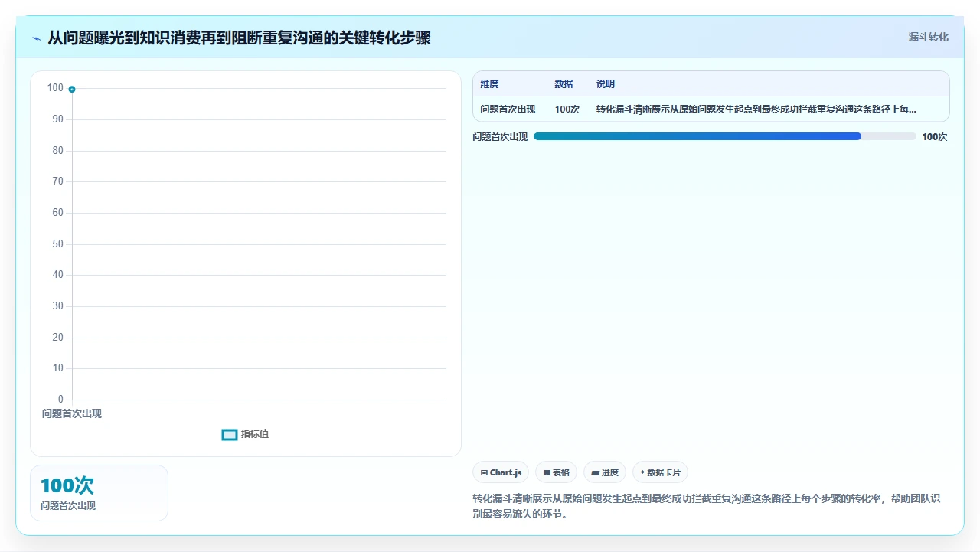The width and height of the screenshot is (980, 552).
Task: Click the lightning icon beside the title
Action: click(x=37, y=38)
